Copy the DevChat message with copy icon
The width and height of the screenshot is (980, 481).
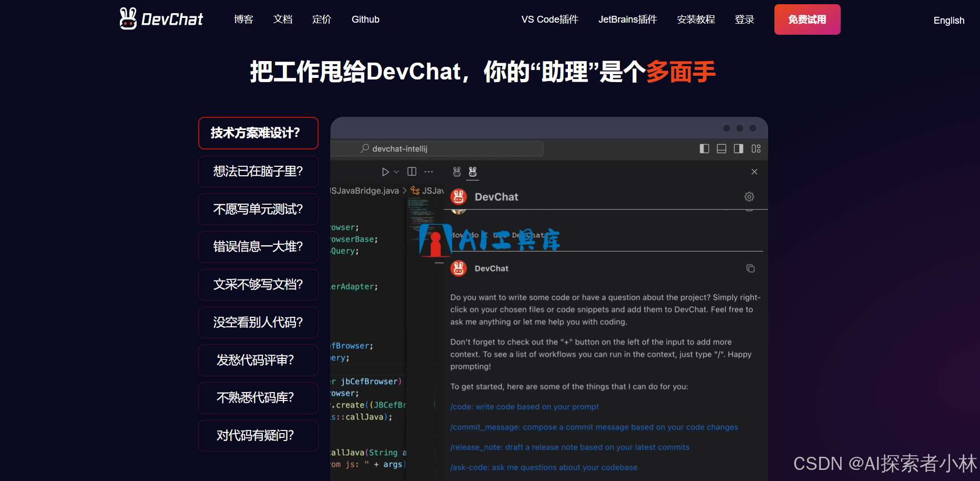coord(750,268)
